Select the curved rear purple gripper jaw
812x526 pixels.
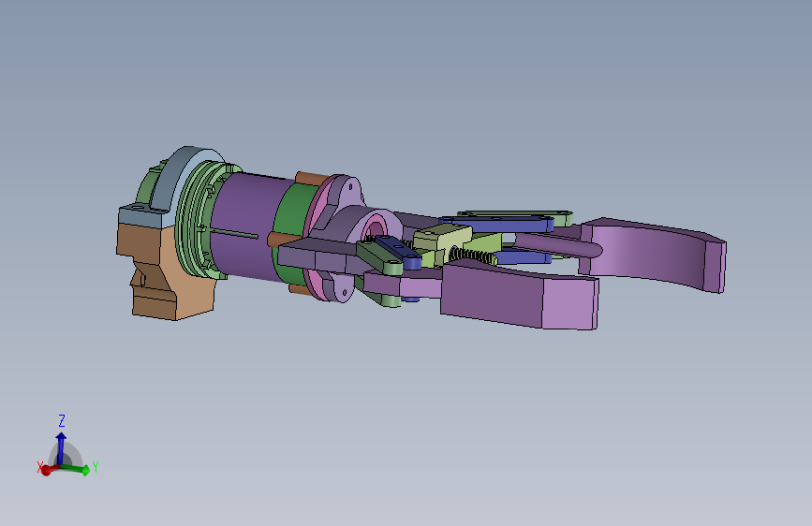click(654, 254)
